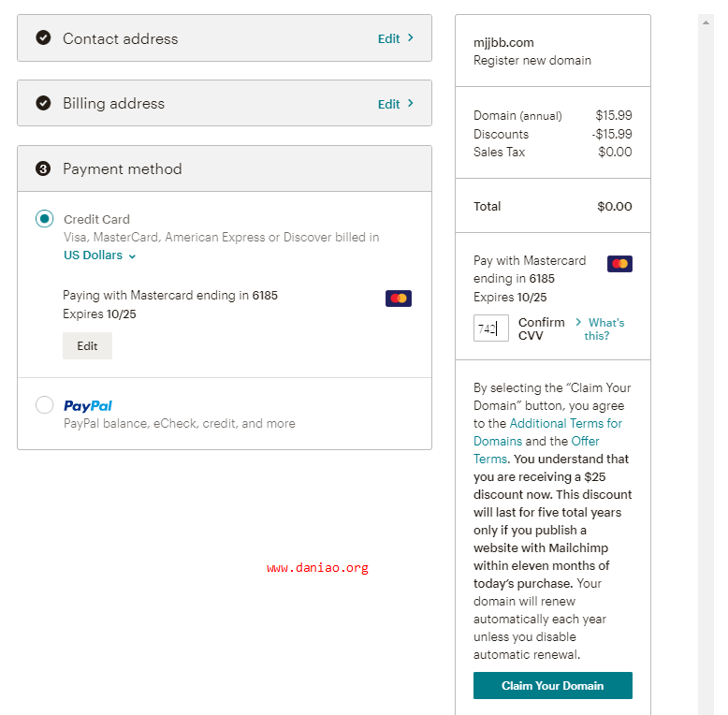
Task: Click the Claim Your Domain button
Action: point(552,685)
